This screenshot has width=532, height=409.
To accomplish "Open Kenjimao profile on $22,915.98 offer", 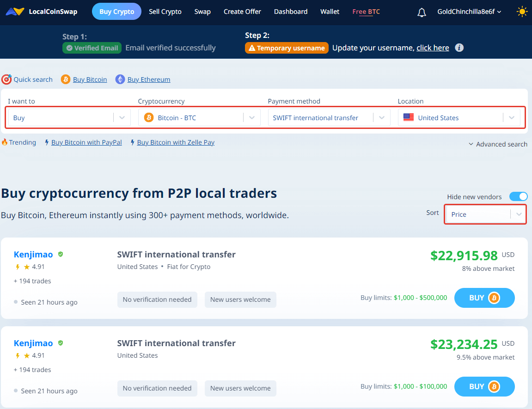I will pos(33,254).
